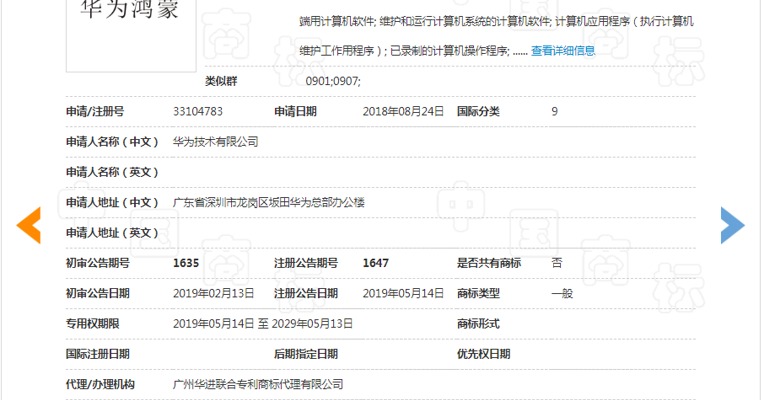Screen dimensions: 764x400
Task: Click the 专用权期限 label
Action: click(93, 324)
